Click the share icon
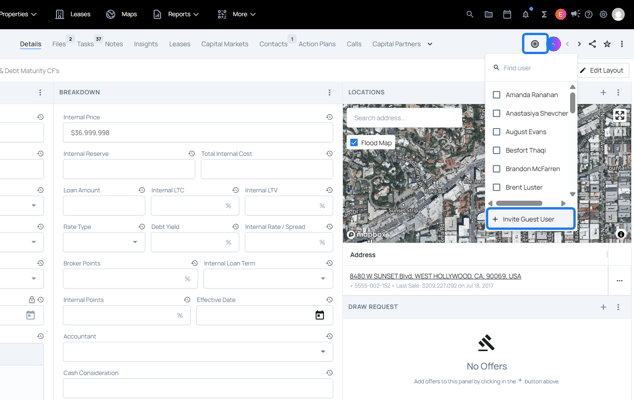Viewport: 634px width, 400px height. coord(592,44)
